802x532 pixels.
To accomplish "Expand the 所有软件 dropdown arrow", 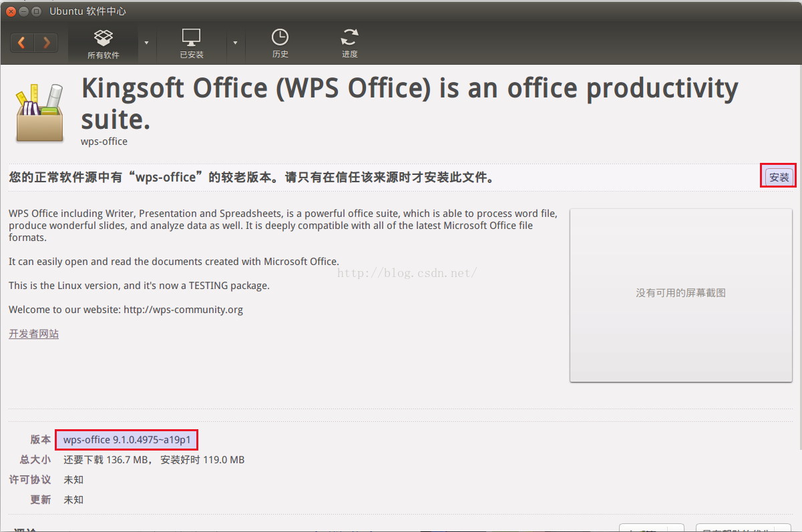I will click(x=147, y=43).
